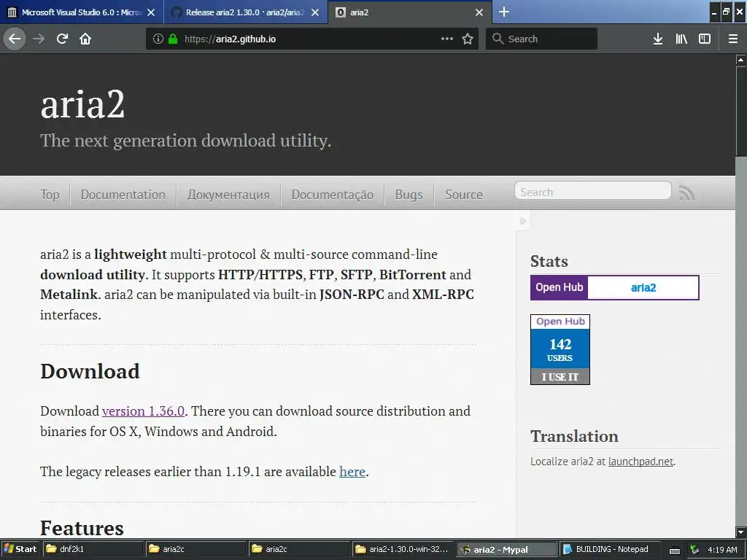Click the page scrollbar up arrow
Screen dimensions: 747x560
click(x=741, y=60)
